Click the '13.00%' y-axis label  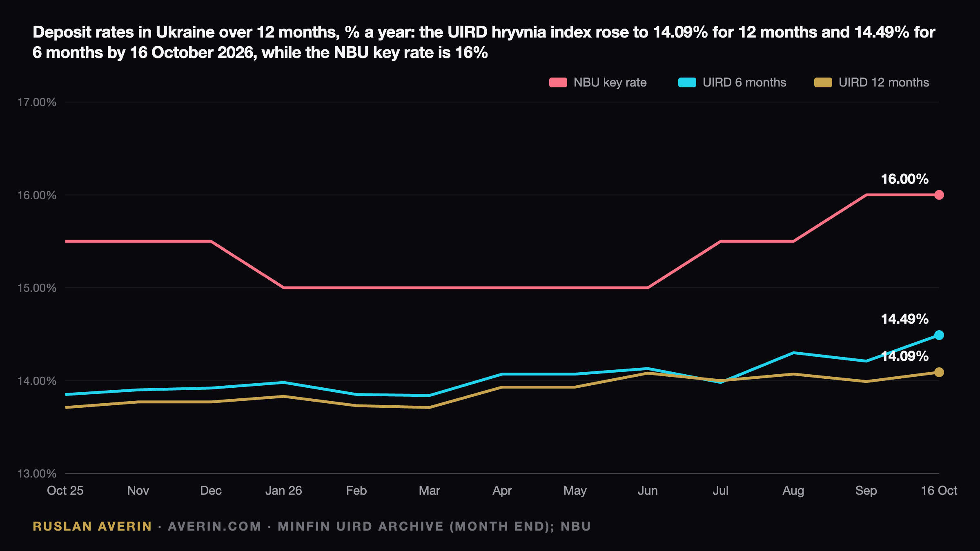point(37,473)
